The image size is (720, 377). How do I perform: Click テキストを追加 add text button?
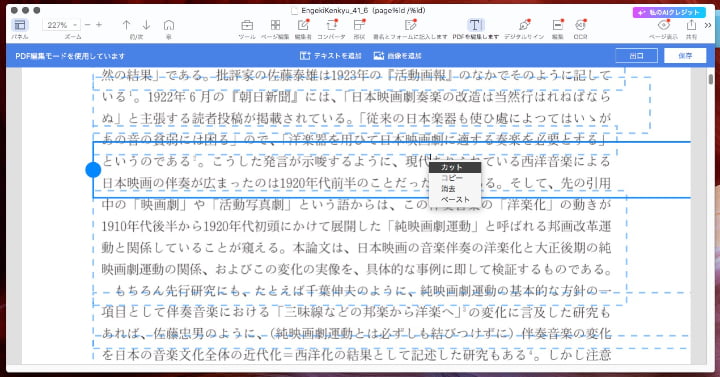(331, 56)
